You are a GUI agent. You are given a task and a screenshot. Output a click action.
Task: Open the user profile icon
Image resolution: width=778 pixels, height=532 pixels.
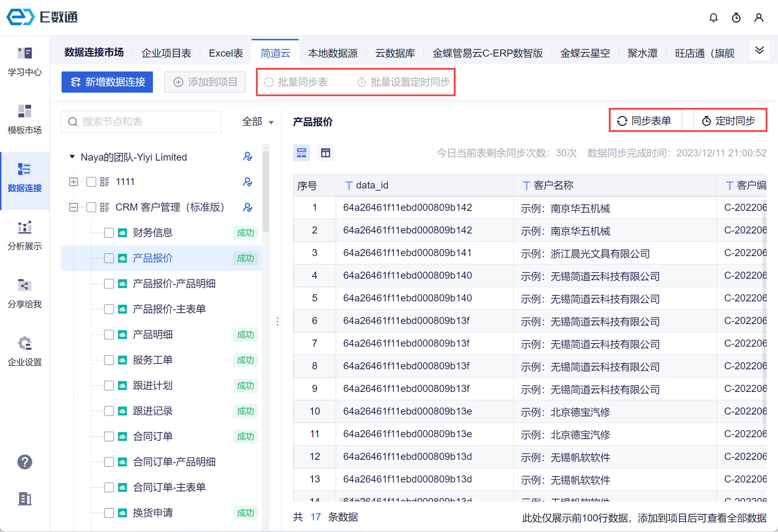point(759,18)
